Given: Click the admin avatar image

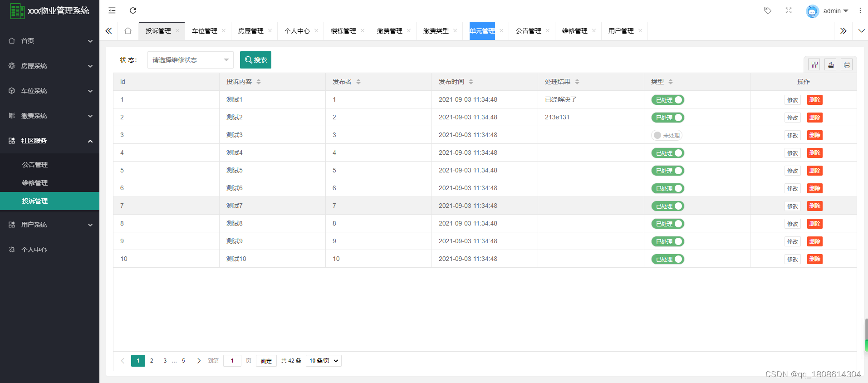Looking at the screenshot, I should (x=812, y=11).
